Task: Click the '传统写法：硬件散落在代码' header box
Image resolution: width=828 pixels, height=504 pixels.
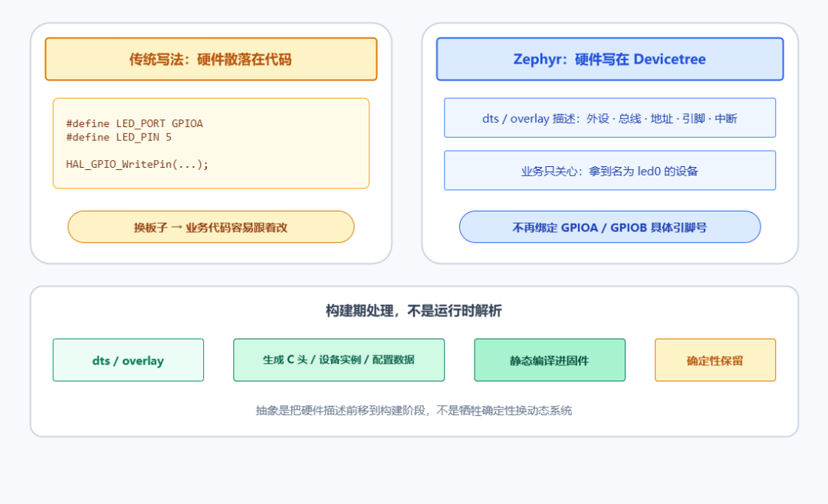Action: (212, 59)
